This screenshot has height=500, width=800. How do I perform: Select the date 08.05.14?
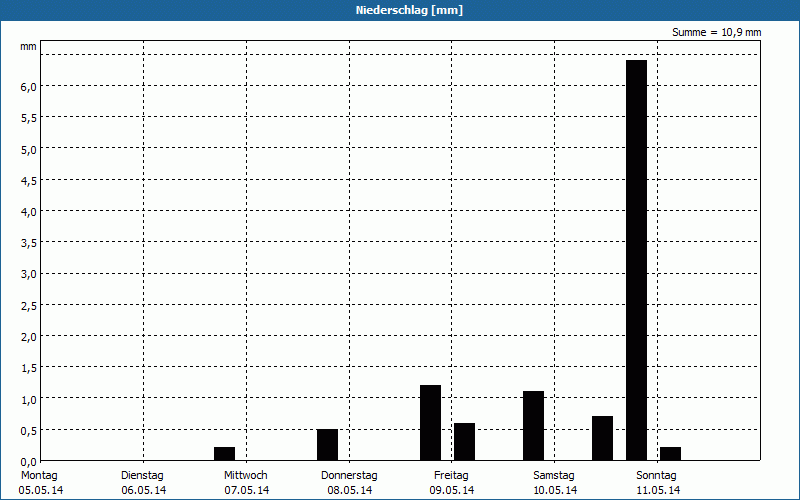pos(349,490)
